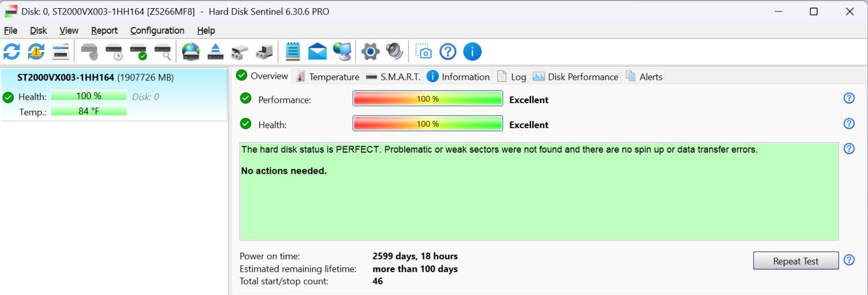Click the Performance 100 % gradient bar

[x=428, y=98]
